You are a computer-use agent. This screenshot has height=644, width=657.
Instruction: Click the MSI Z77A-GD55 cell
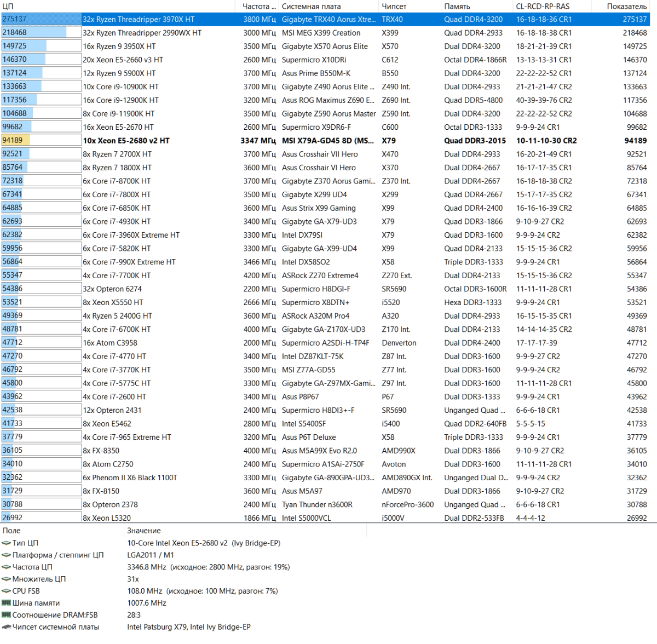point(309,370)
